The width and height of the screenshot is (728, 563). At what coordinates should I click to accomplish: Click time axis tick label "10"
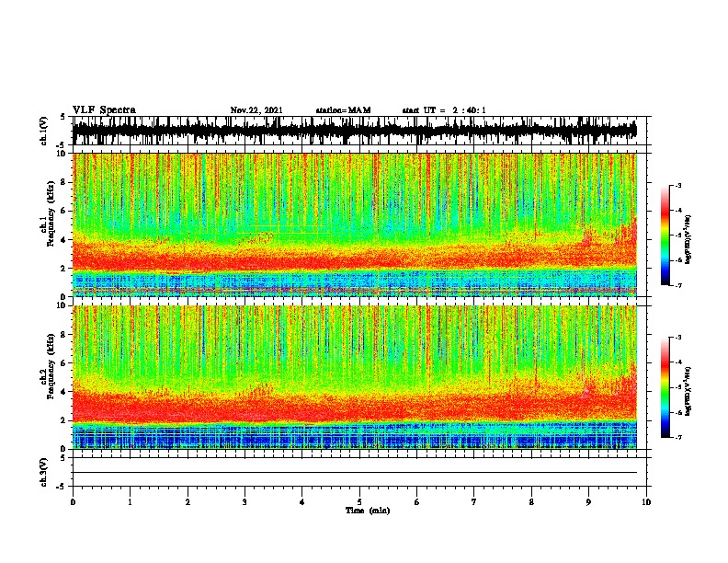tap(646, 501)
